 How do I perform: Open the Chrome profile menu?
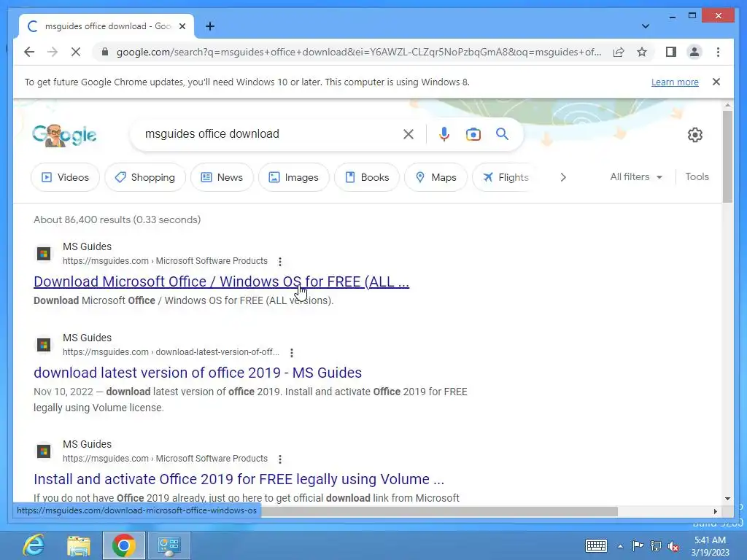[694, 52]
